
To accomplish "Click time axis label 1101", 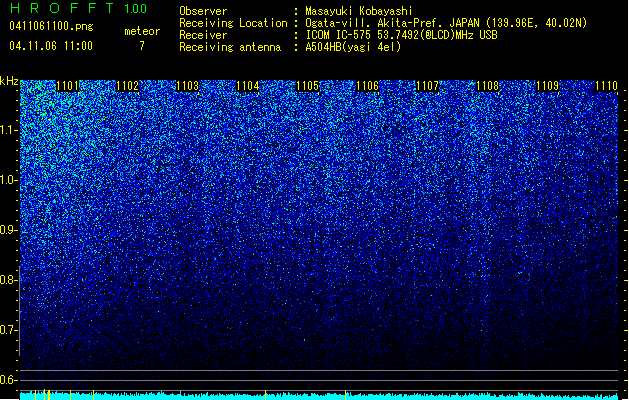I will pyautogui.click(x=67, y=86).
